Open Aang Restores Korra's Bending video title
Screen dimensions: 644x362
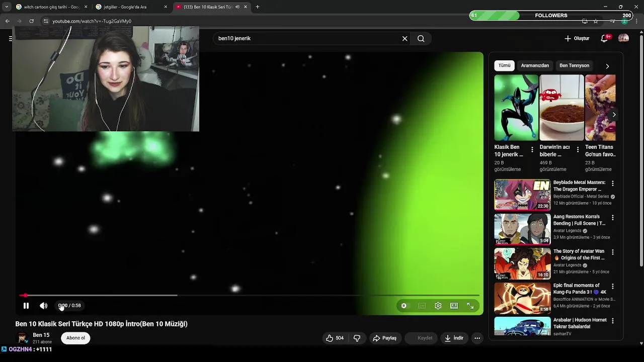pyautogui.click(x=580, y=220)
